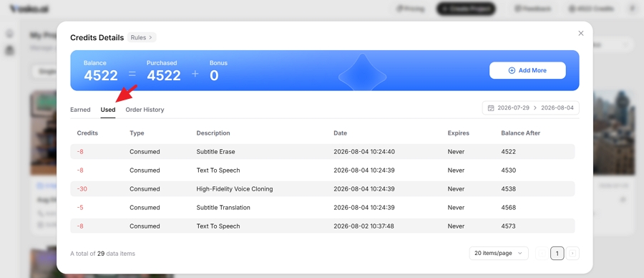The width and height of the screenshot is (644, 278).
Task: Click the Date column header
Action: pos(340,133)
